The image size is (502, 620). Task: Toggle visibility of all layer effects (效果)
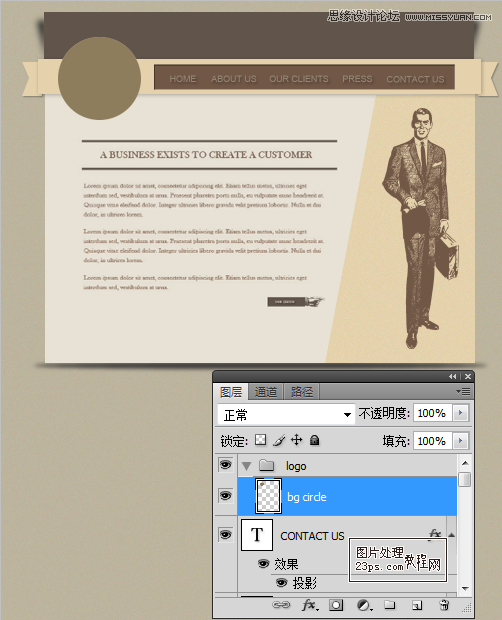[x=264, y=563]
